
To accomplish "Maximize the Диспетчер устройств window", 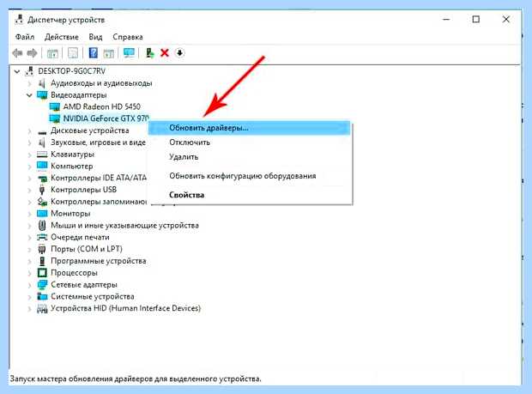I will 476,20.
